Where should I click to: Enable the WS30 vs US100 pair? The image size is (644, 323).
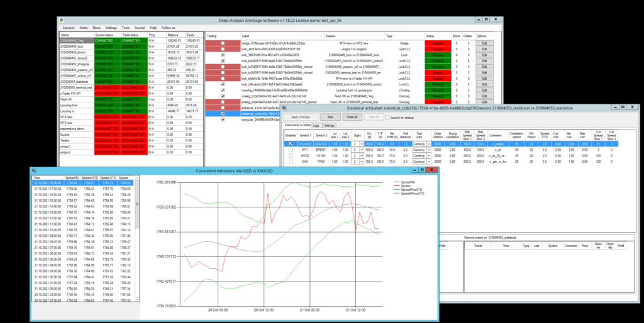[x=291, y=156]
